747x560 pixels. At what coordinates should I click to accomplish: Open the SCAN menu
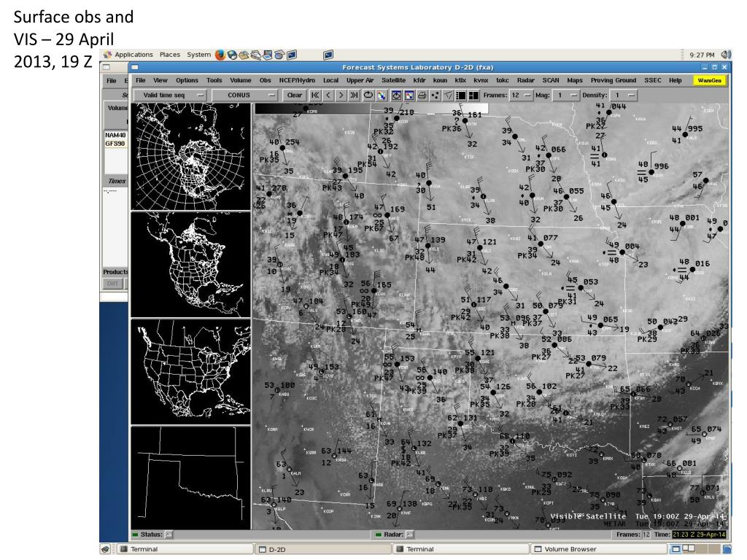(551, 80)
